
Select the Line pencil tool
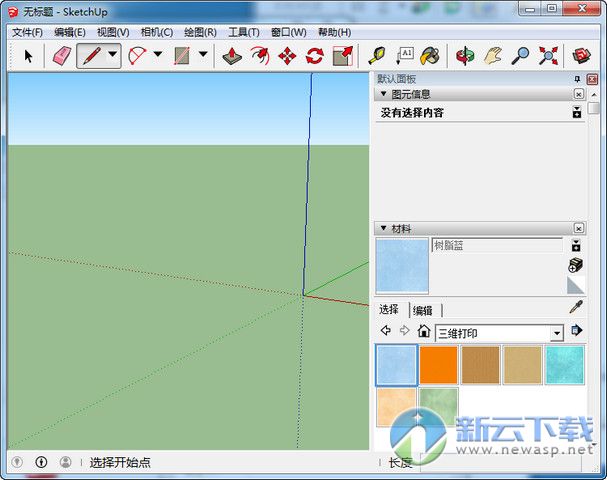pos(91,57)
